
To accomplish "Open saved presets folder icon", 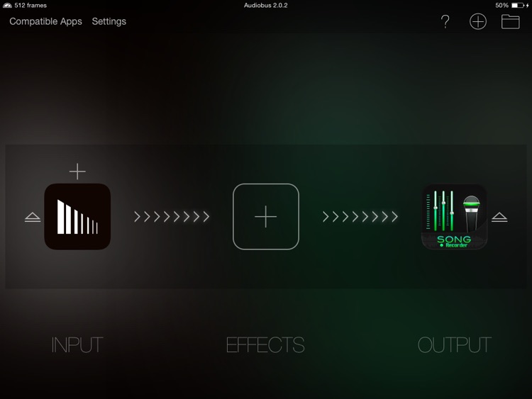I will tap(510, 22).
